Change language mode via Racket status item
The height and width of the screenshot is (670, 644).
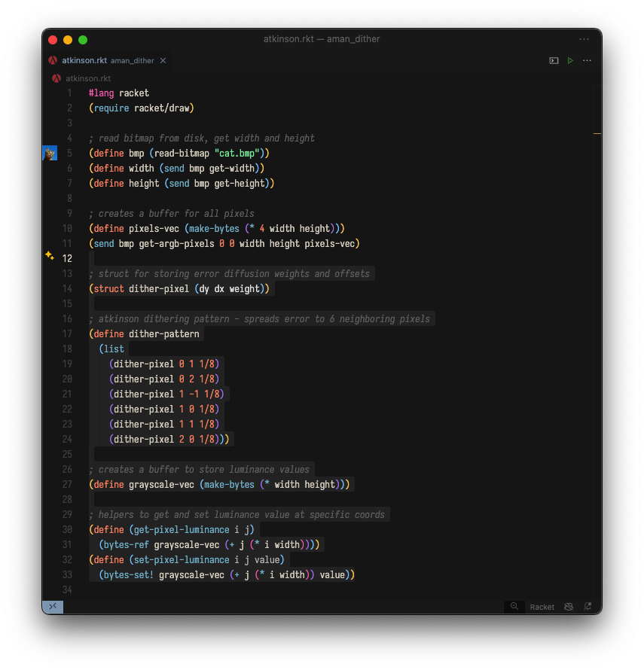[542, 607]
